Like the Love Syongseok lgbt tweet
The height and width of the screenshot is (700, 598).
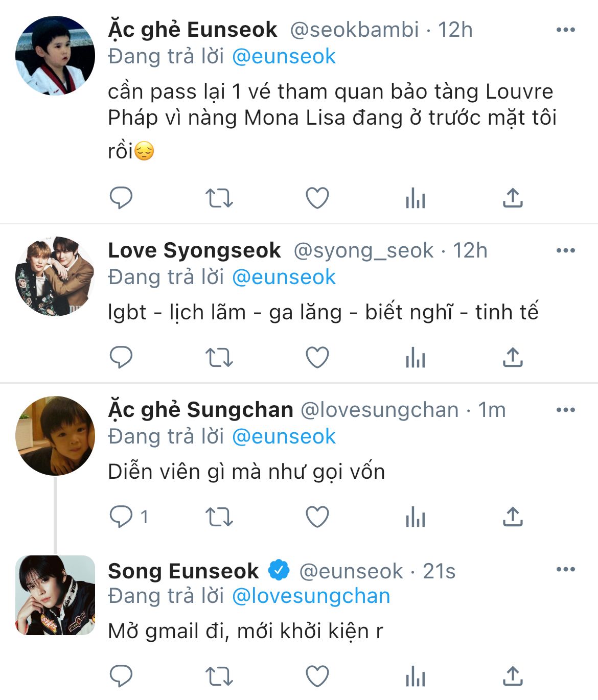pyautogui.click(x=317, y=358)
